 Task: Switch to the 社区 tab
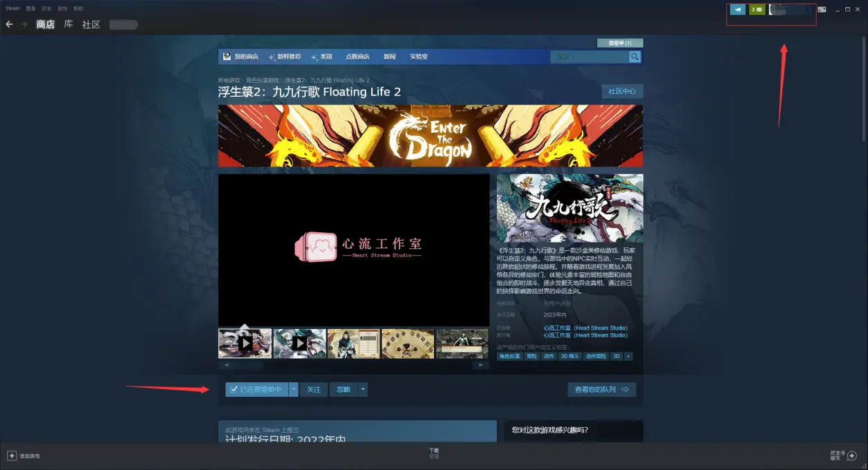(x=91, y=24)
